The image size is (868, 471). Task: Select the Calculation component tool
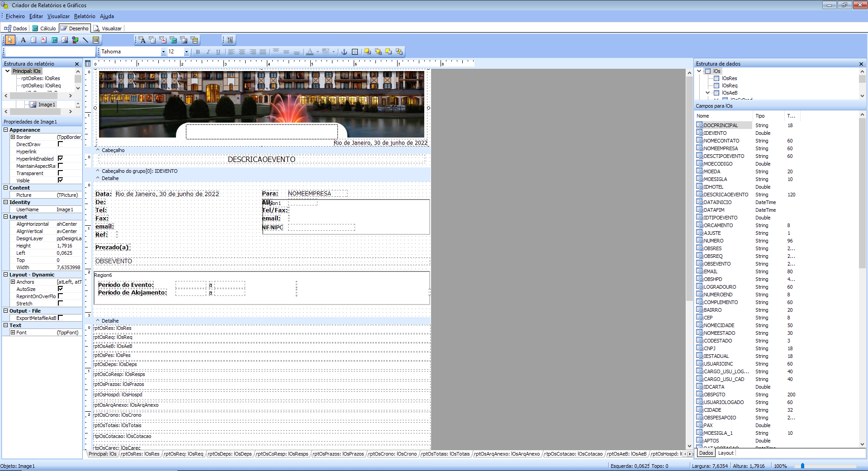pyautogui.click(x=54, y=40)
